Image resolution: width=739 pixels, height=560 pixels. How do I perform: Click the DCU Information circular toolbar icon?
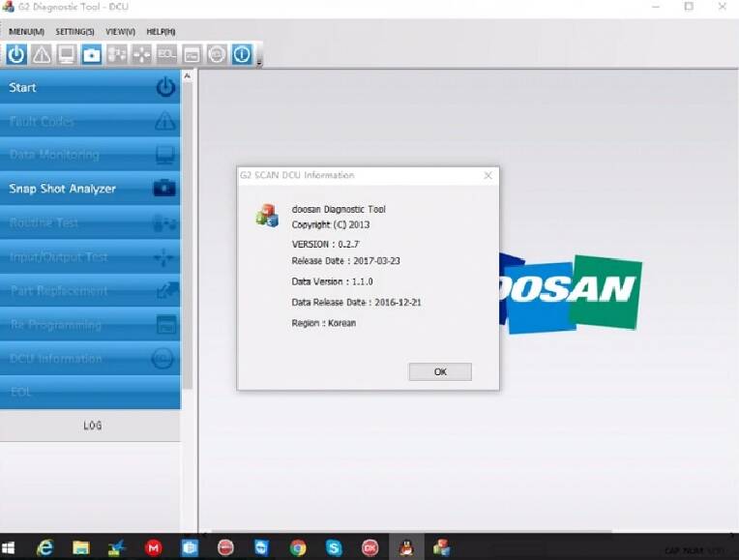tap(217, 55)
